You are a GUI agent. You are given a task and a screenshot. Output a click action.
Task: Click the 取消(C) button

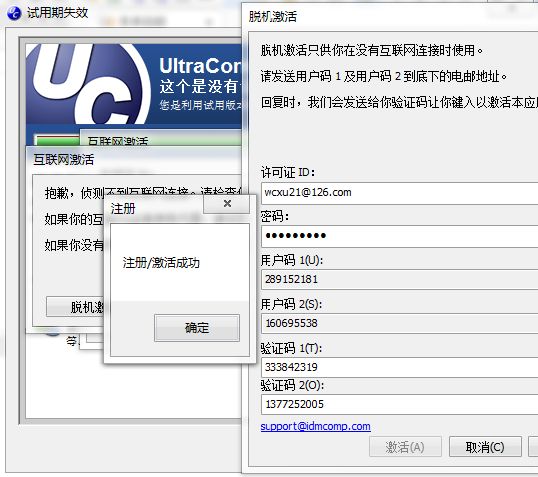[x=485, y=447]
